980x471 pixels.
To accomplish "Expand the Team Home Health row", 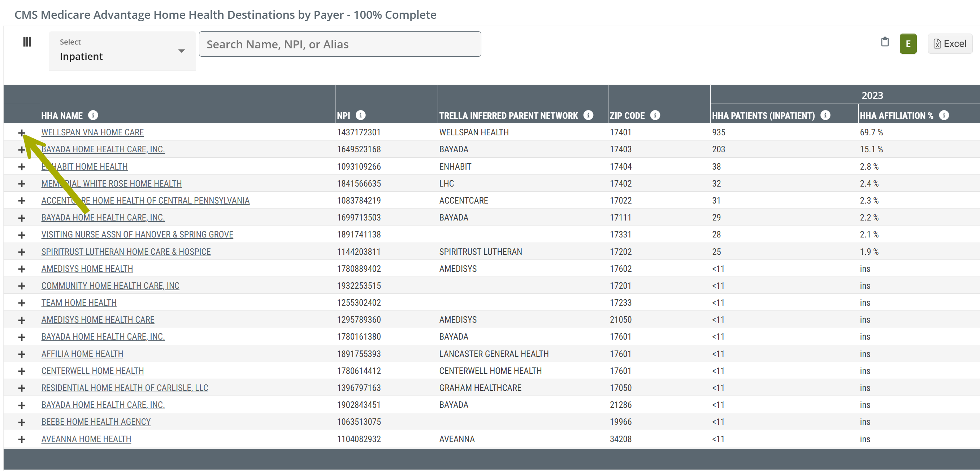I will point(22,303).
